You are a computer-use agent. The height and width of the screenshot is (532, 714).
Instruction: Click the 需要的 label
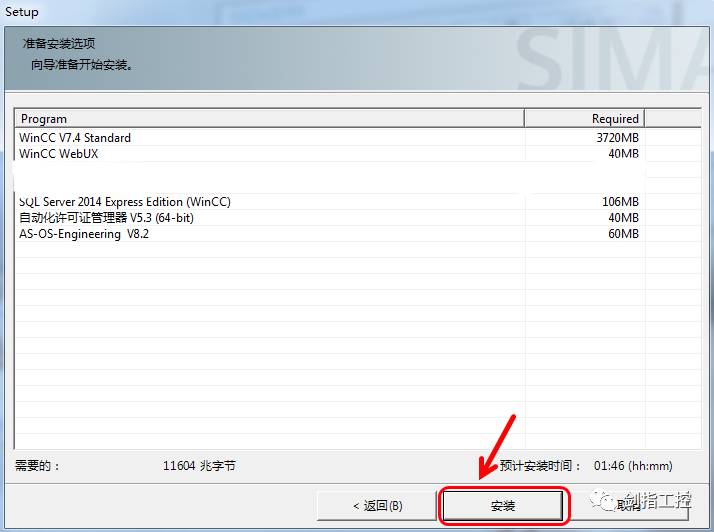point(37,466)
